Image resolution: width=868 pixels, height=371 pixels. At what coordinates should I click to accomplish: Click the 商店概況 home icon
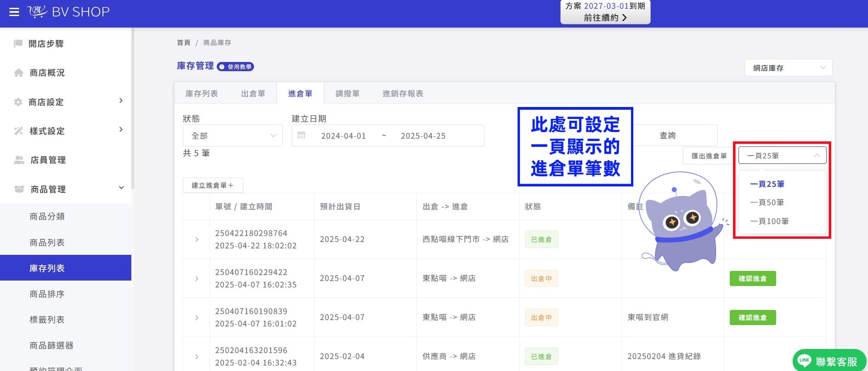coord(18,73)
